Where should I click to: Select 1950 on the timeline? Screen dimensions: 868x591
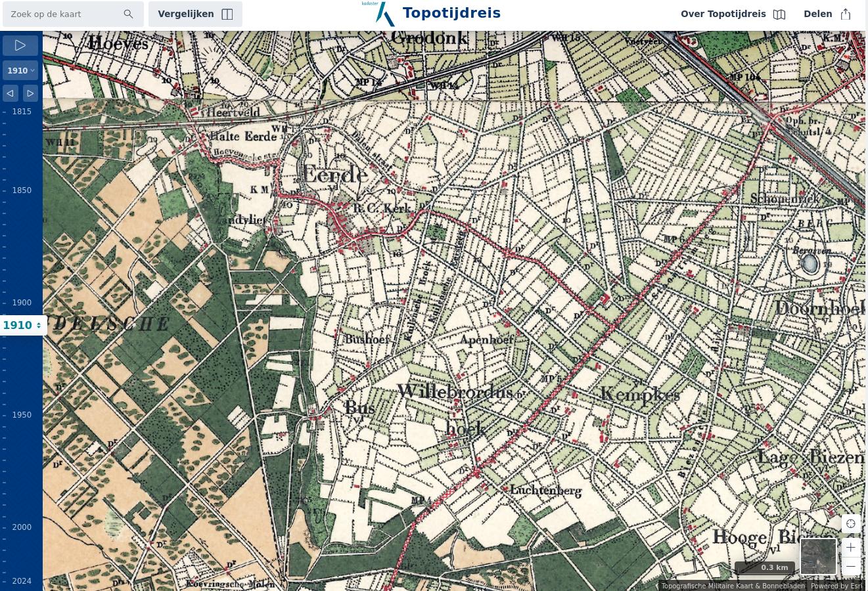point(22,415)
